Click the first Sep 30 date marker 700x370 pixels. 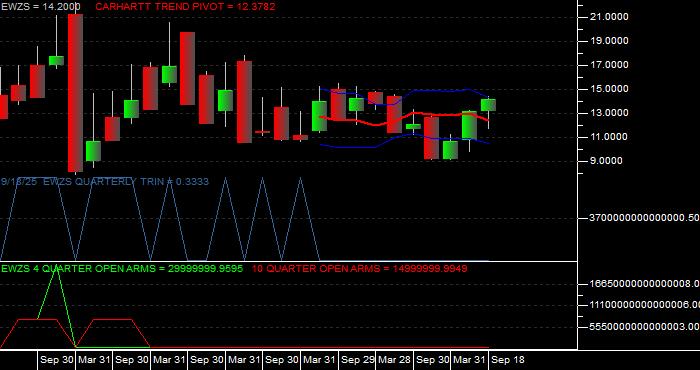coord(56,360)
